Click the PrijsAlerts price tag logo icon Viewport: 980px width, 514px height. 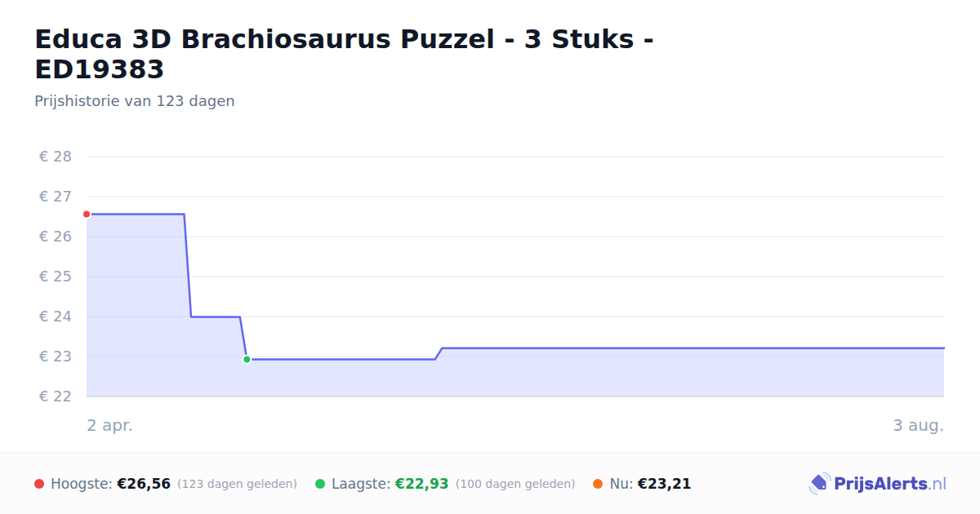point(819,484)
